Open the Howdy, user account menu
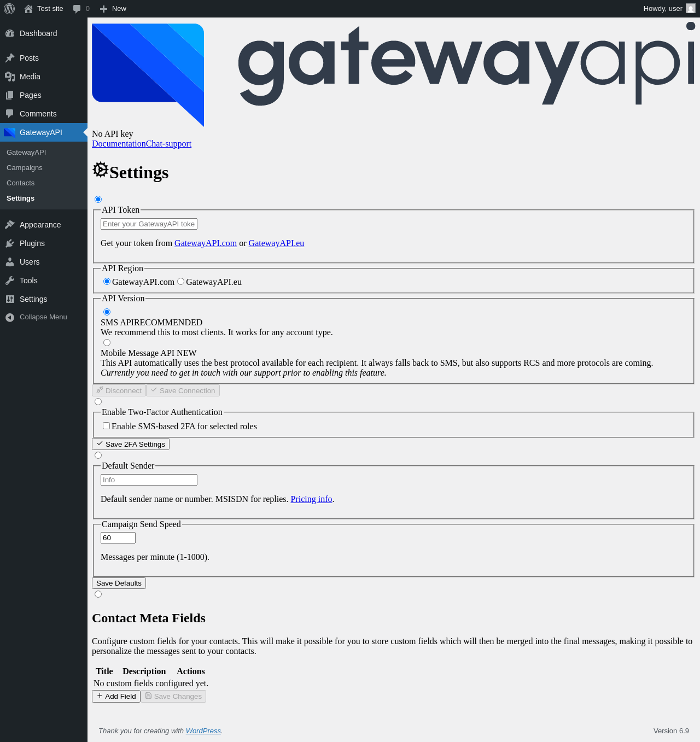Image resolution: width=700 pixels, height=742 pixels. click(x=669, y=9)
